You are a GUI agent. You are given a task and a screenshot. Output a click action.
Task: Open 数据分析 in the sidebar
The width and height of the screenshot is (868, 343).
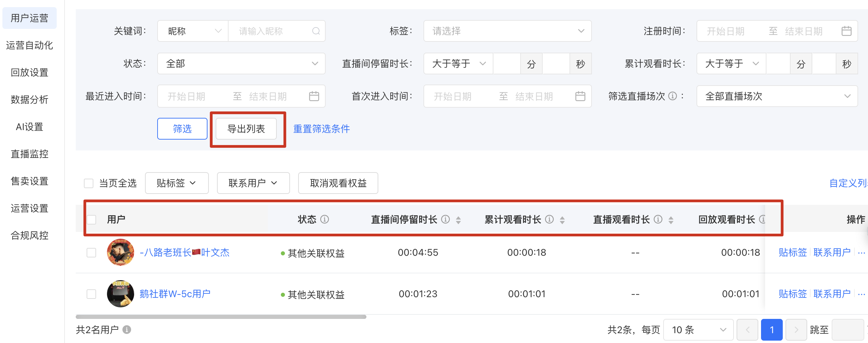coord(30,100)
